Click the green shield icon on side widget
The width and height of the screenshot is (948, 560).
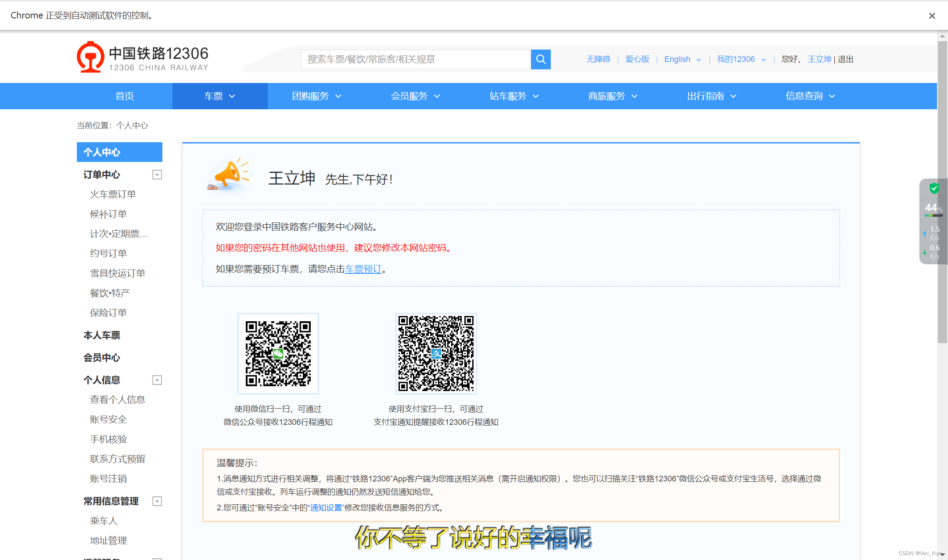[934, 189]
